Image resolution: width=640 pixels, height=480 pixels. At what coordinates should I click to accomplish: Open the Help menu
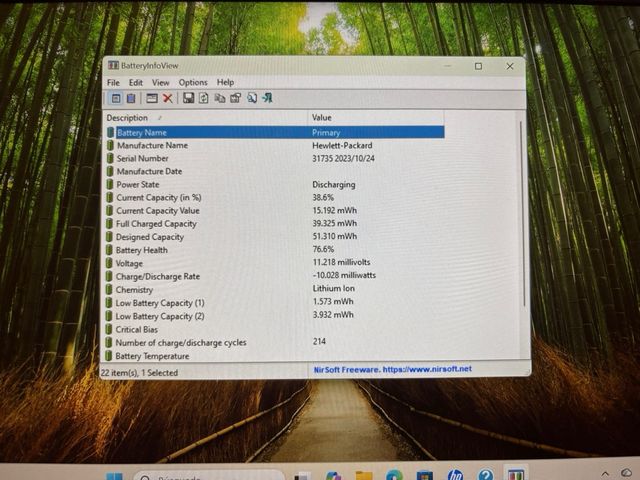(225, 82)
